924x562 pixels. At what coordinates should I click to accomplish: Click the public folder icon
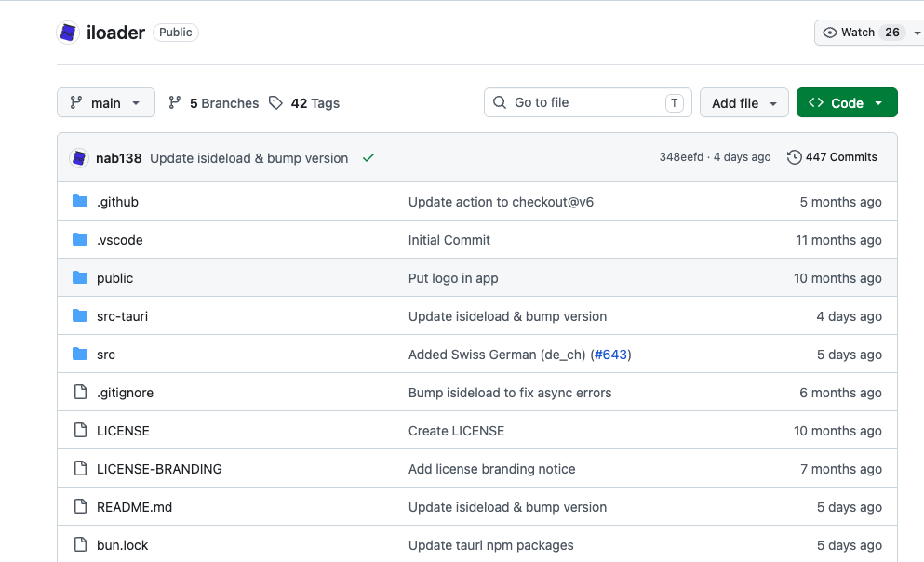(x=80, y=277)
